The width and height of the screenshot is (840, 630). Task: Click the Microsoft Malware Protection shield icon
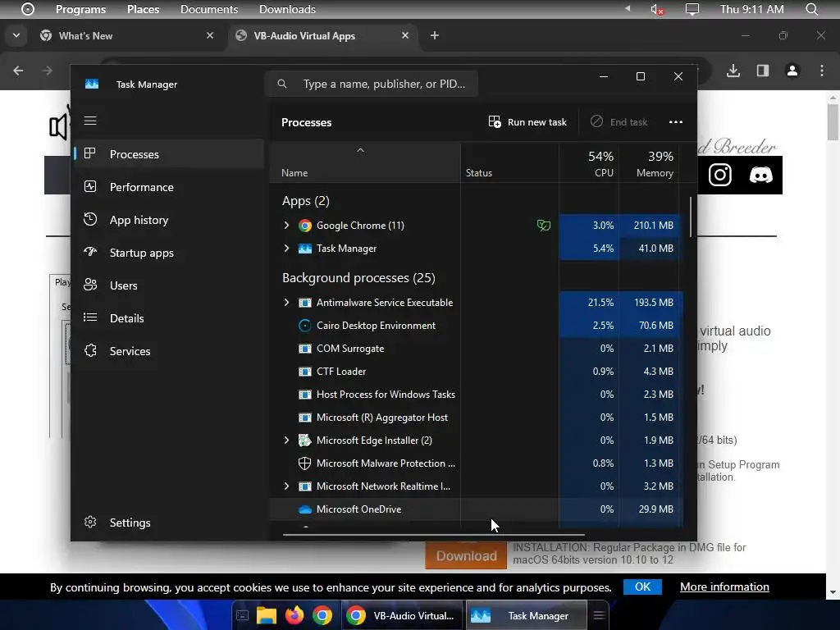[305, 463]
